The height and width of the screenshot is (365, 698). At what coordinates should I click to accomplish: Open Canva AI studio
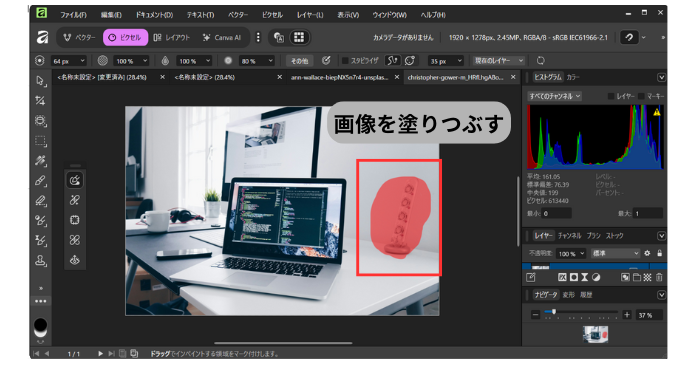221,37
